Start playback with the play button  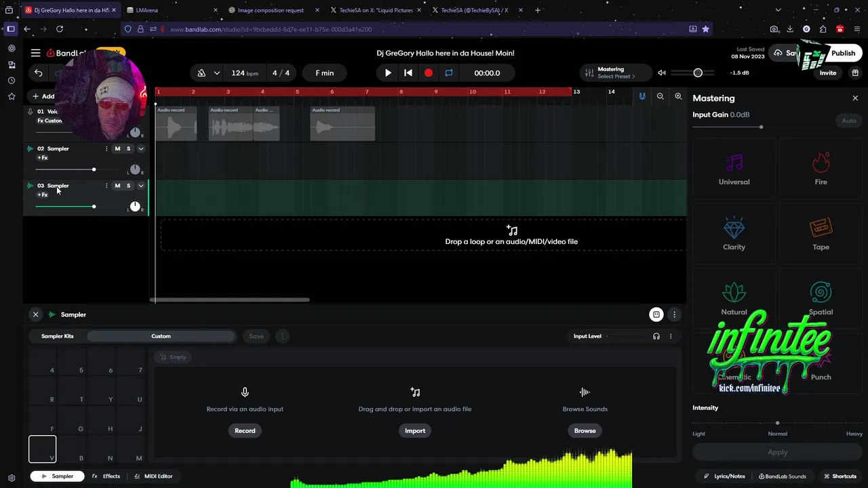tap(388, 73)
